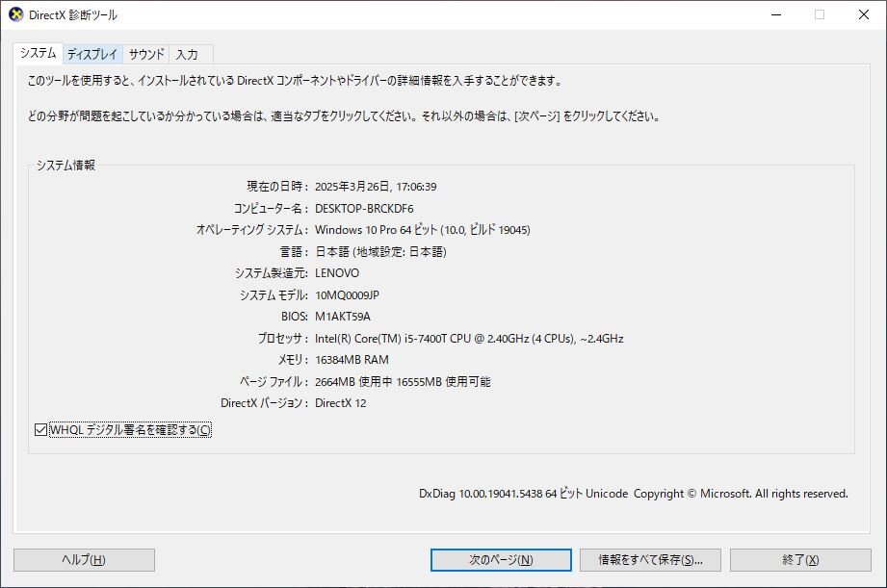Uncheck WHQL デジタル署名を確認する
The image size is (887, 588).
pos(39,430)
